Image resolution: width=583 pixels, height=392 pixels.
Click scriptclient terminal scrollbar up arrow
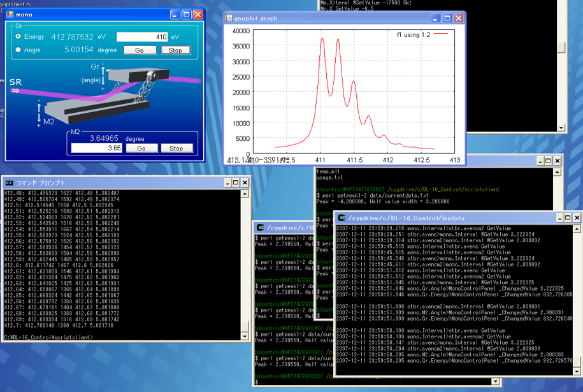pos(557,172)
